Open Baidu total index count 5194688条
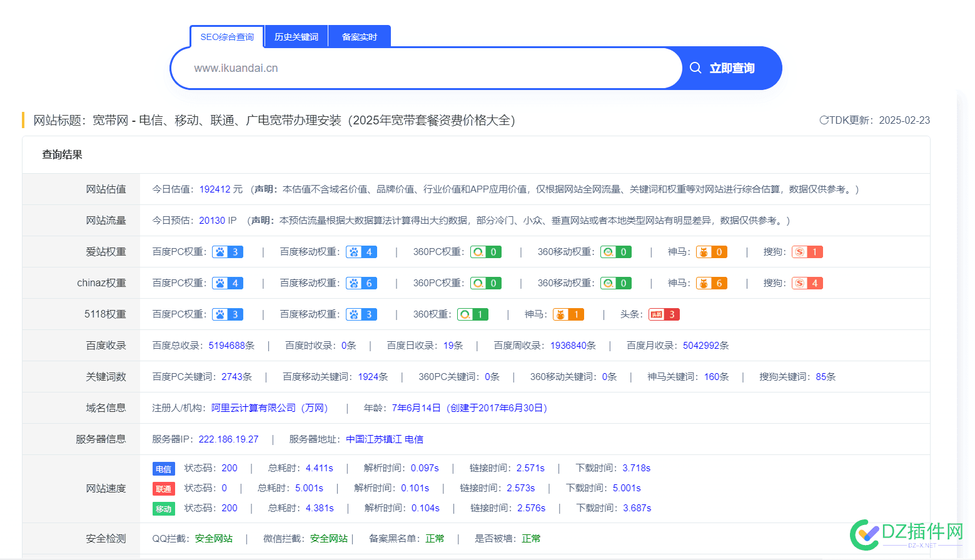 click(231, 345)
